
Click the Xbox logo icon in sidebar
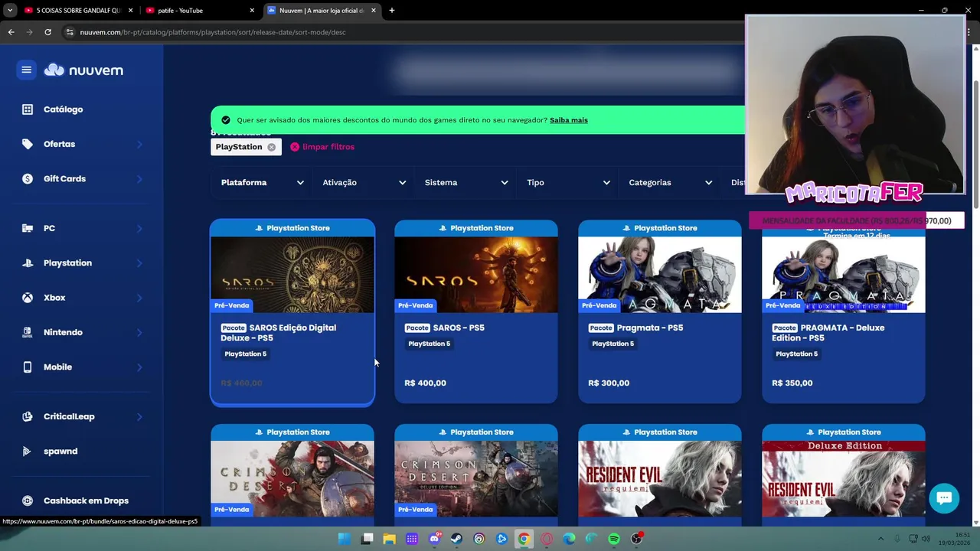28,298
